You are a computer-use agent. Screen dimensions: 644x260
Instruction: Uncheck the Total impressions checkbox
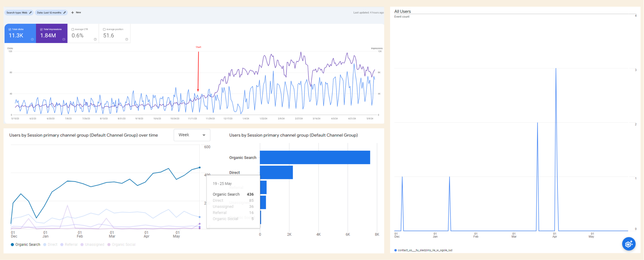[42, 29]
